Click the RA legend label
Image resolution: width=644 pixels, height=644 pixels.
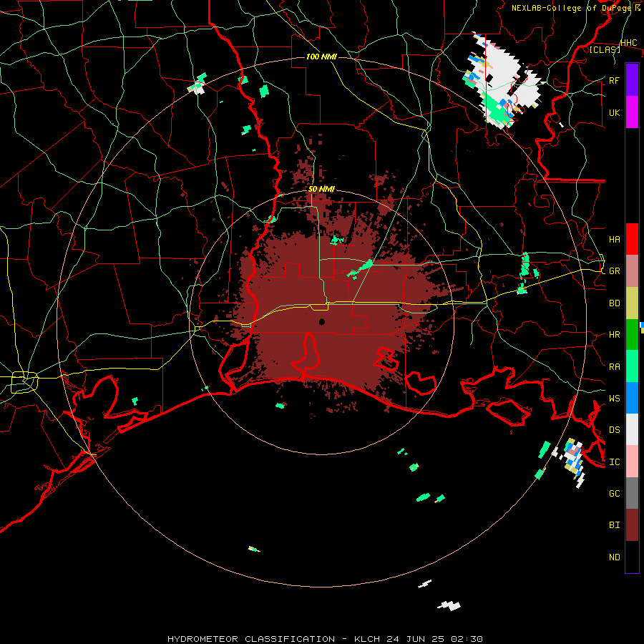614,366
